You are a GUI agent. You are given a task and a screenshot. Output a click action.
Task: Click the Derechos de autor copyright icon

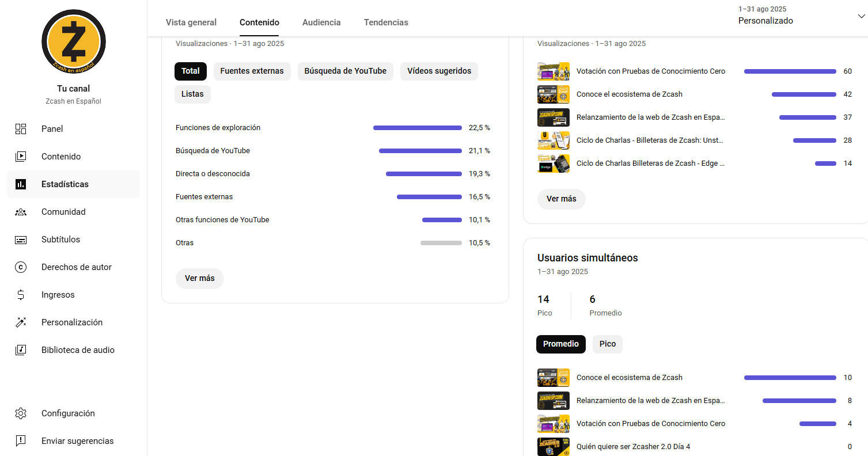21,267
